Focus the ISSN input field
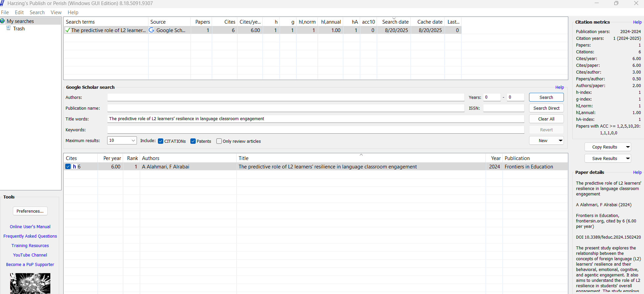The height and width of the screenshot is (294, 644). click(504, 108)
